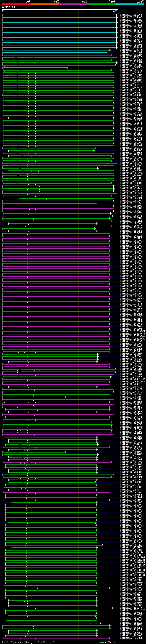Open hit UniRef100_Q9LU44
The image size is (146, 644).
coord(131,15)
